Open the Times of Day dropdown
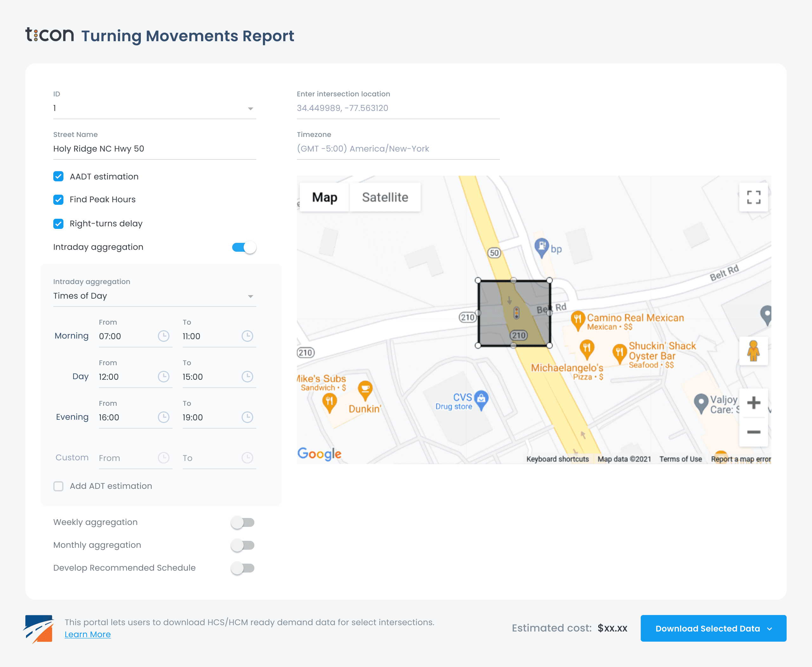Viewport: 812px width, 667px height. (154, 296)
